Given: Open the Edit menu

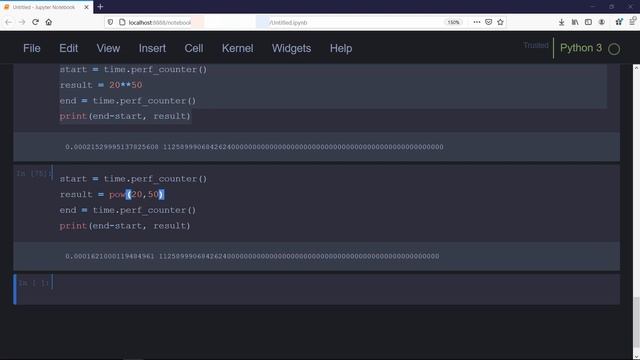Looking at the screenshot, I should pos(69,48).
